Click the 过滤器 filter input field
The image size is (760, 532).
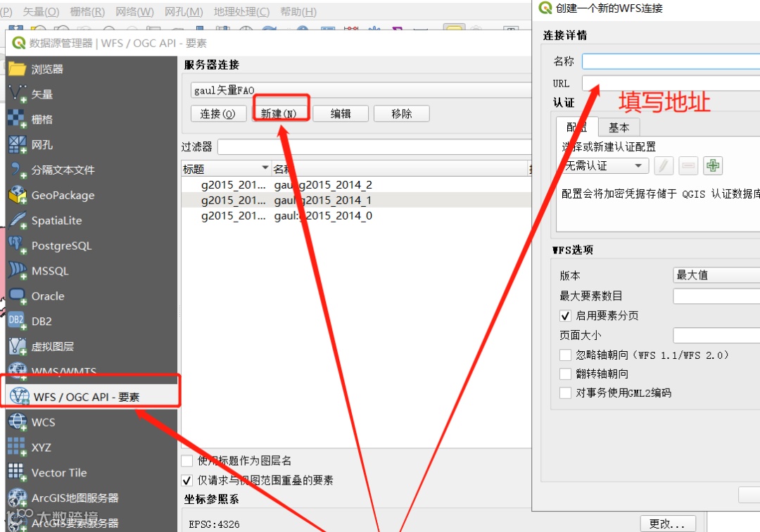[374, 147]
